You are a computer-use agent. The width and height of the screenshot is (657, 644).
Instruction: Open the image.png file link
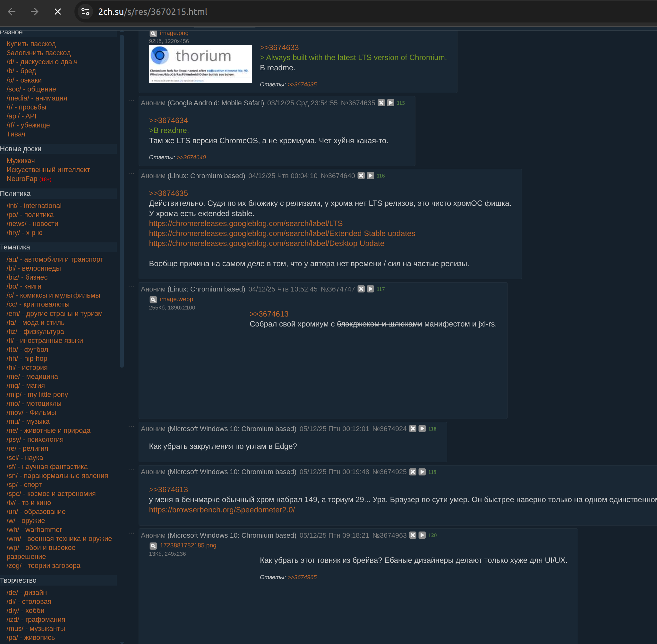(x=174, y=33)
